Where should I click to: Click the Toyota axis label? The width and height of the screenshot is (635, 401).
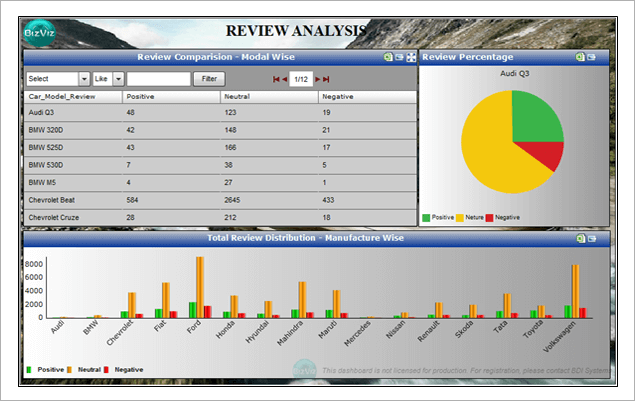(533, 330)
